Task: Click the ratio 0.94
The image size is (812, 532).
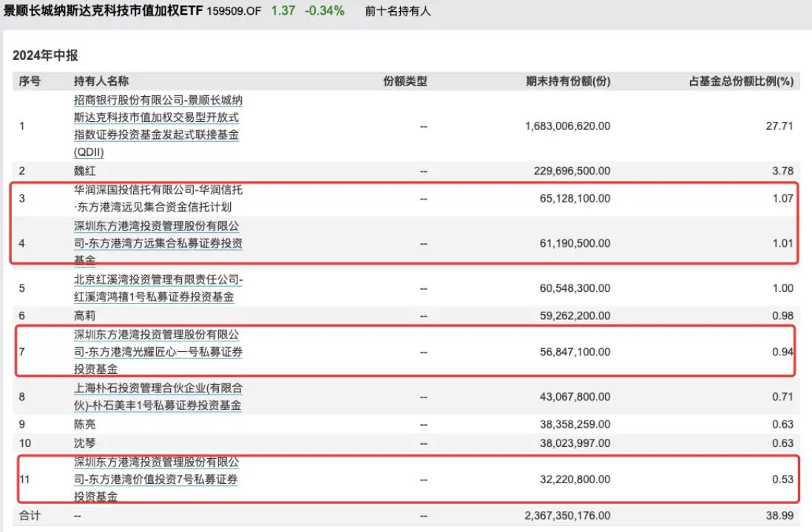Action: 782,352
